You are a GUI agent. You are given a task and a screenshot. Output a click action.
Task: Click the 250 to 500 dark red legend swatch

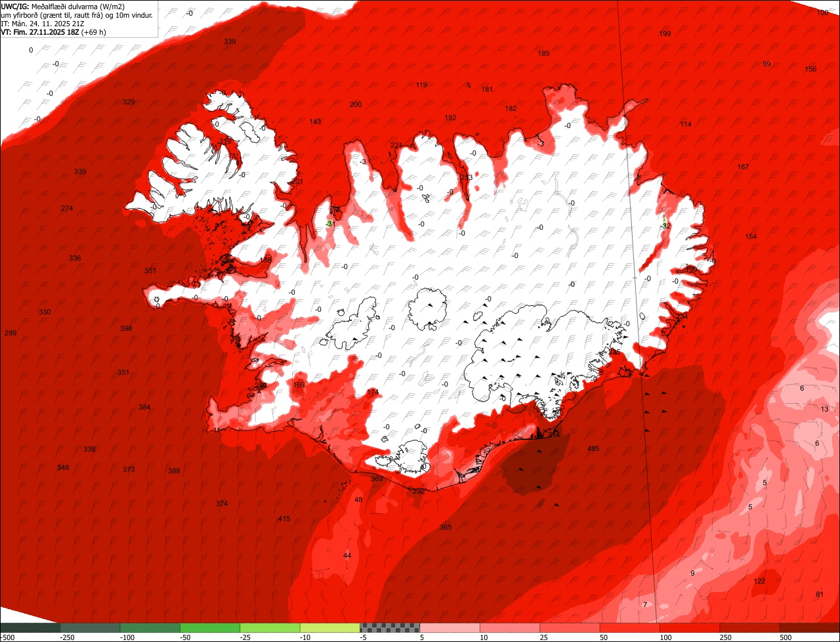749,628
